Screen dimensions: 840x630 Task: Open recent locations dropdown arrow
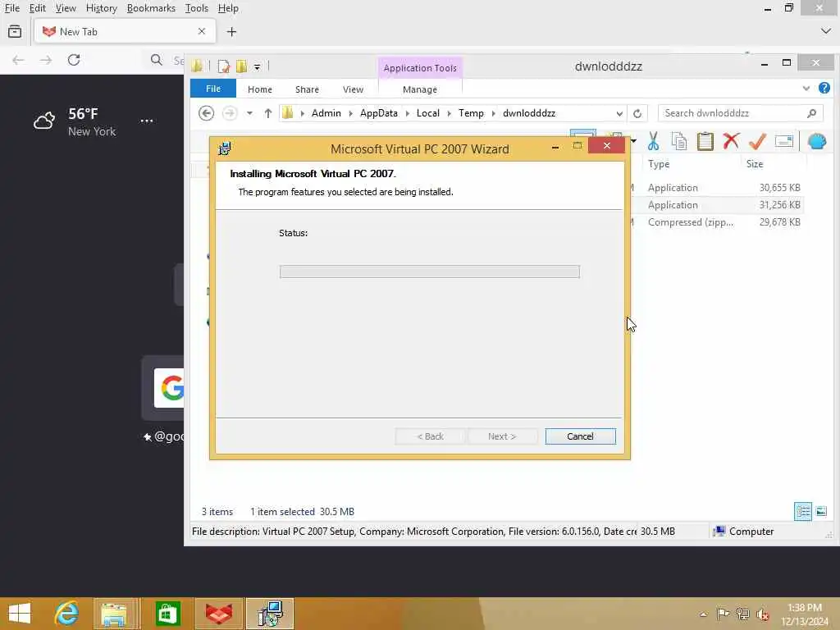click(249, 113)
